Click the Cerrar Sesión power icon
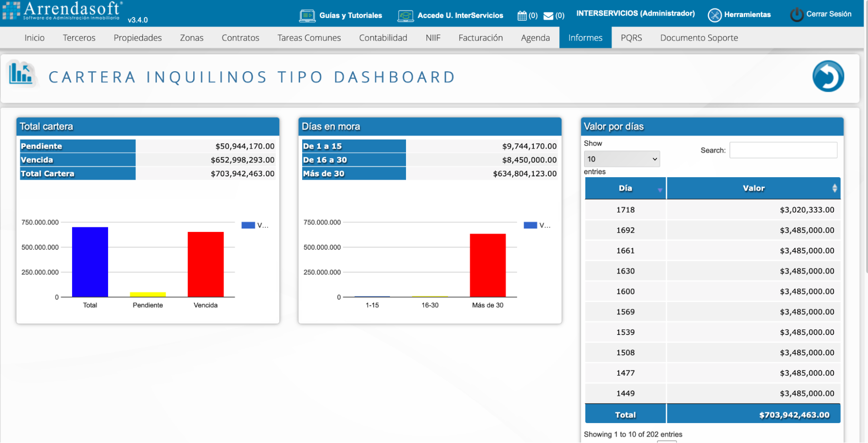 796,14
